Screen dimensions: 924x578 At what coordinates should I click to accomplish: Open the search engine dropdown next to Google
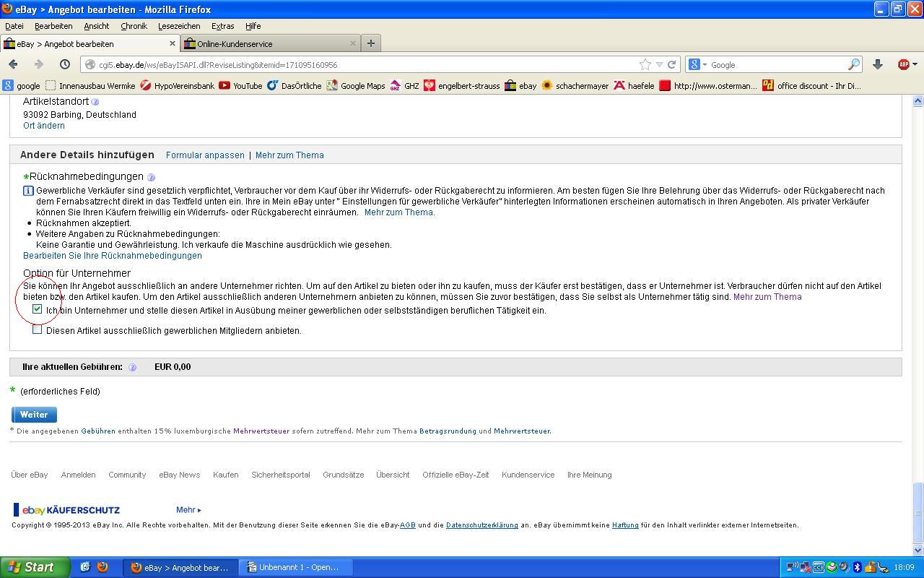click(695, 64)
